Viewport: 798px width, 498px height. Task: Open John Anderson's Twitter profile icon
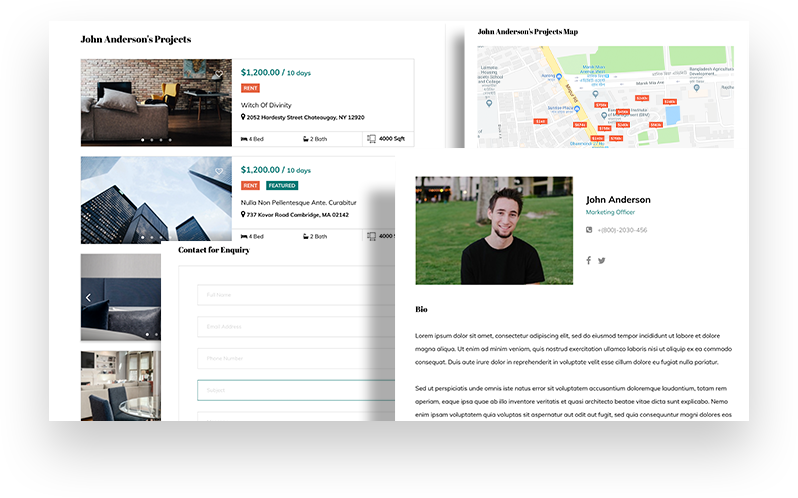(602, 260)
